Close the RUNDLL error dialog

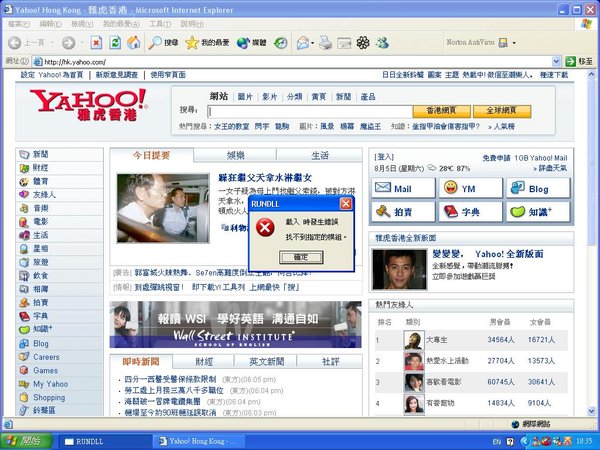point(346,204)
